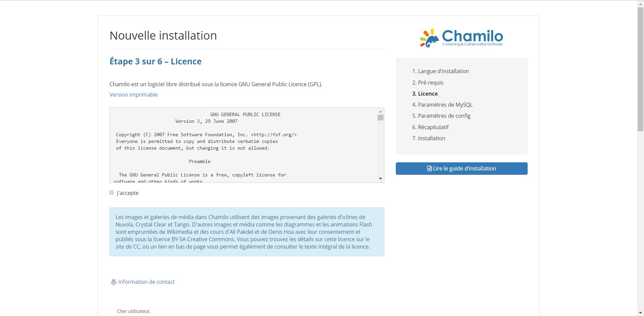
Task: Click the licence box scrollbar up arrow
Action: (x=380, y=111)
